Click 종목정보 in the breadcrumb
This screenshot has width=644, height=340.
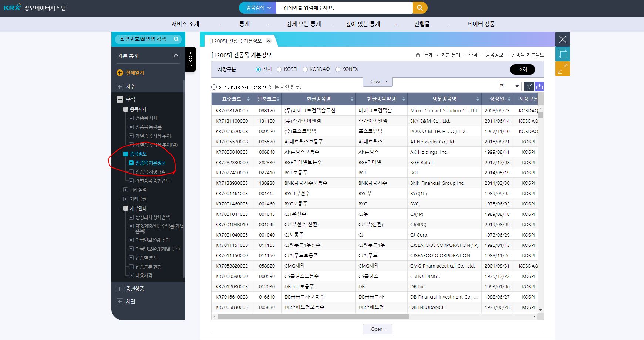(494, 55)
